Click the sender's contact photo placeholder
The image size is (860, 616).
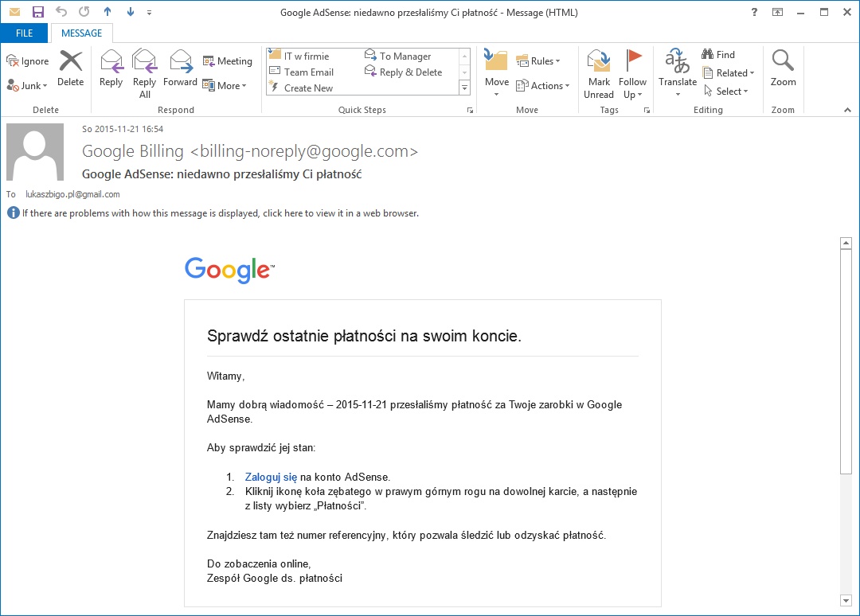coord(35,152)
